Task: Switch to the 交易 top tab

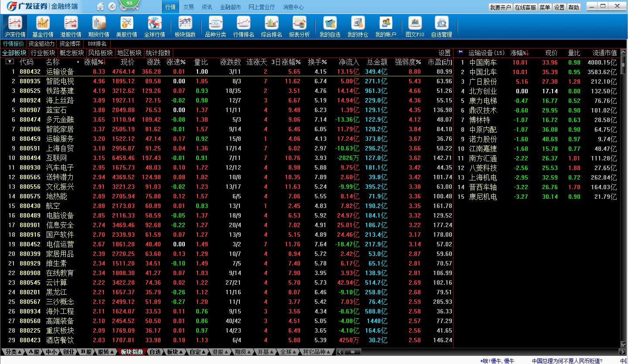Action: click(188, 7)
